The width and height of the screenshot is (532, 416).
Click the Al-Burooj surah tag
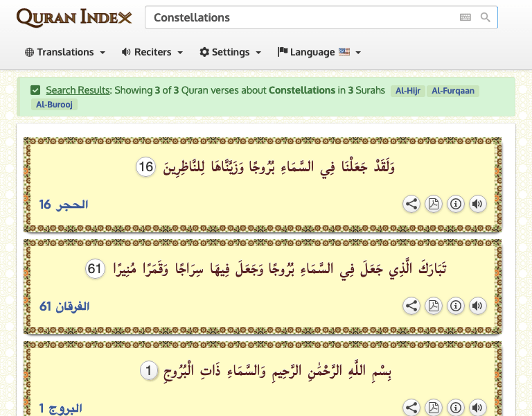coord(54,105)
